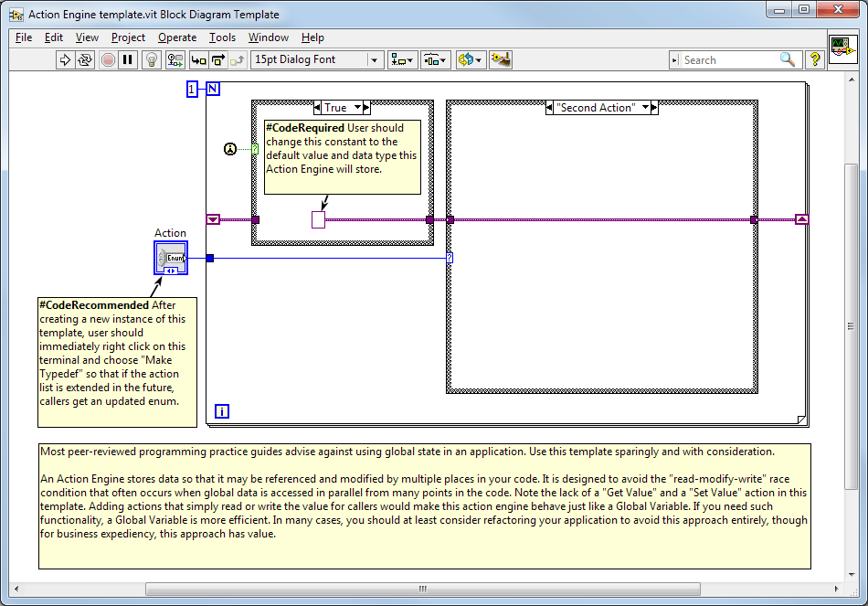868x606 pixels.
Task: Click the horizontal scrollbar thumb
Action: pos(423,589)
